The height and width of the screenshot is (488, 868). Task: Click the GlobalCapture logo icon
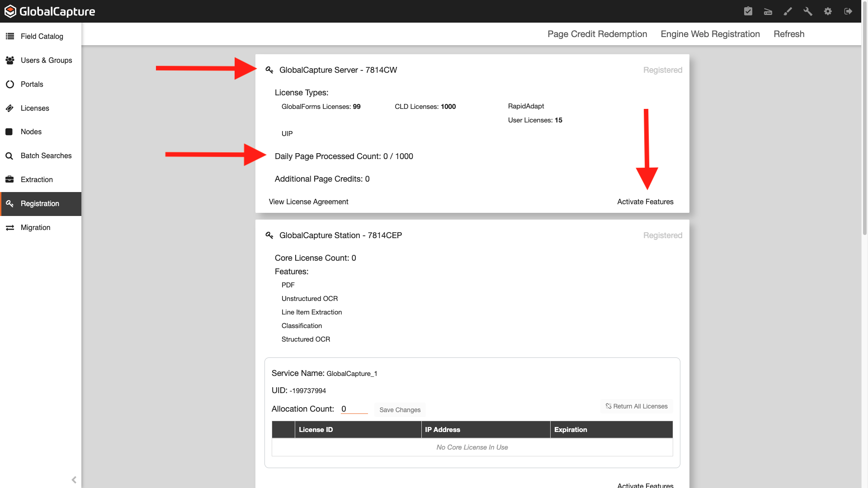[10, 11]
